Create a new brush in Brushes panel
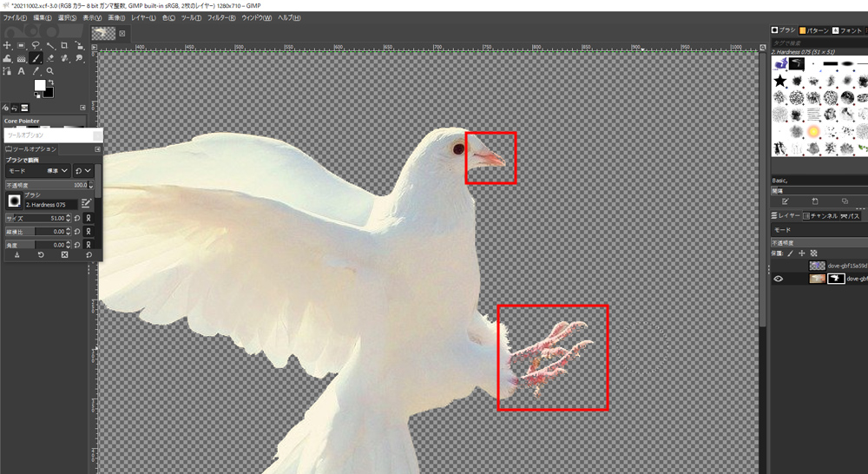This screenshot has width=868, height=474. (x=815, y=201)
